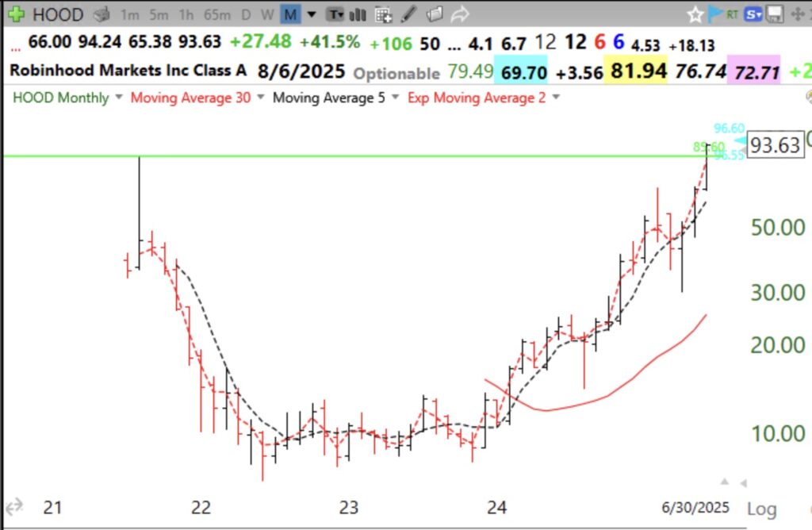Click the +27.48 net change value
Viewport: 812px width, 530px height.
coord(260,41)
